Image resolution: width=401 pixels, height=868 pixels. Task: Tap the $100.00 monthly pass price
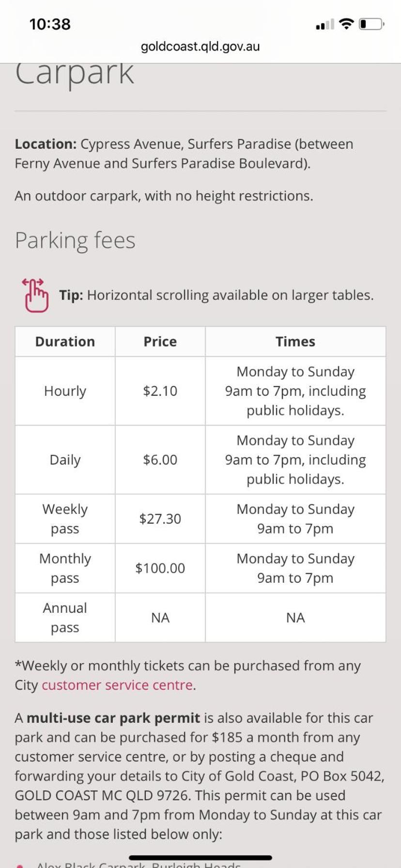click(x=160, y=568)
